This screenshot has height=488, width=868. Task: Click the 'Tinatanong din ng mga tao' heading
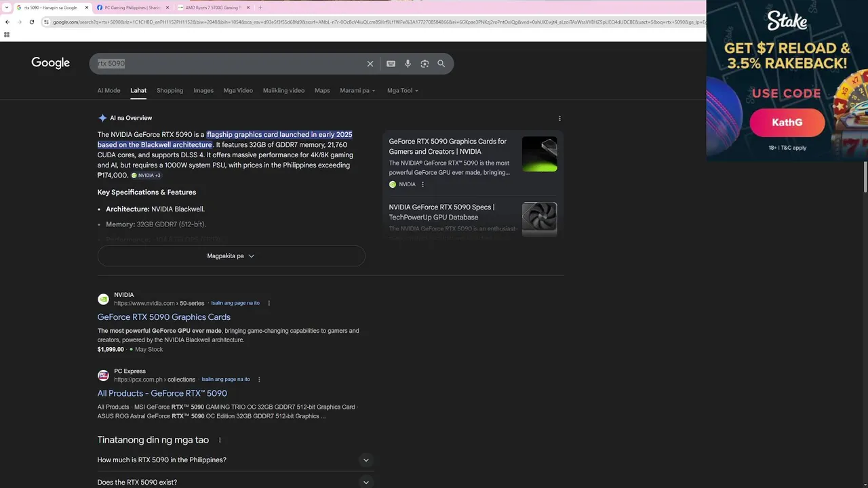[153, 440]
